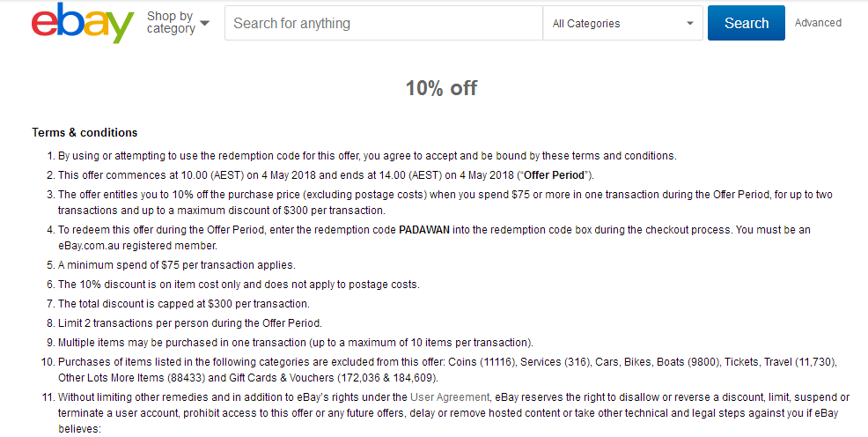Click the Terms & conditions heading

point(85,132)
